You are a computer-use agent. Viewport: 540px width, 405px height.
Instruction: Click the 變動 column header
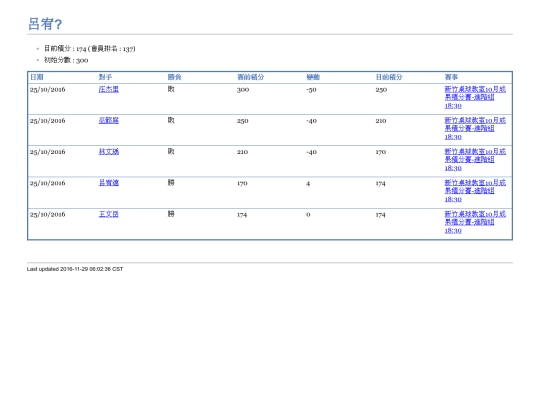(313, 77)
